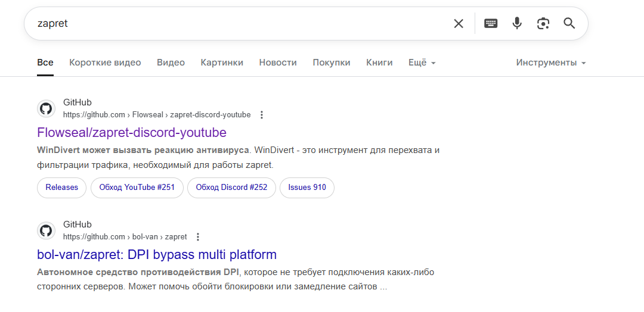
Task: Start voice search with the microphone icon
Action: (x=517, y=23)
